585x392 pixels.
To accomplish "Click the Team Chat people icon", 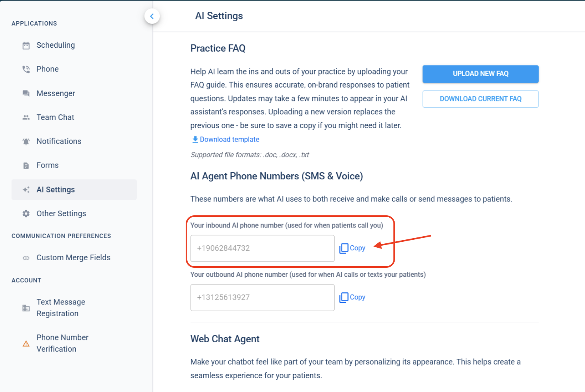I will (x=26, y=118).
